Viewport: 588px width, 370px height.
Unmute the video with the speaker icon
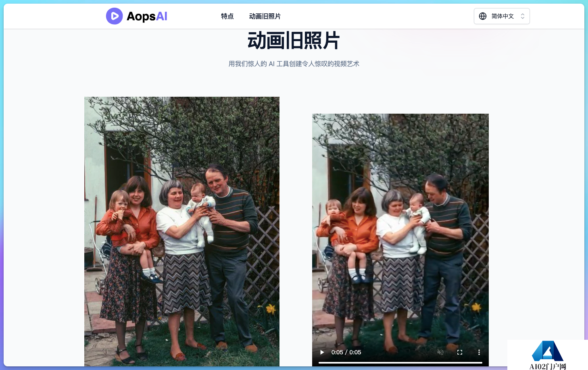pyautogui.click(x=440, y=352)
